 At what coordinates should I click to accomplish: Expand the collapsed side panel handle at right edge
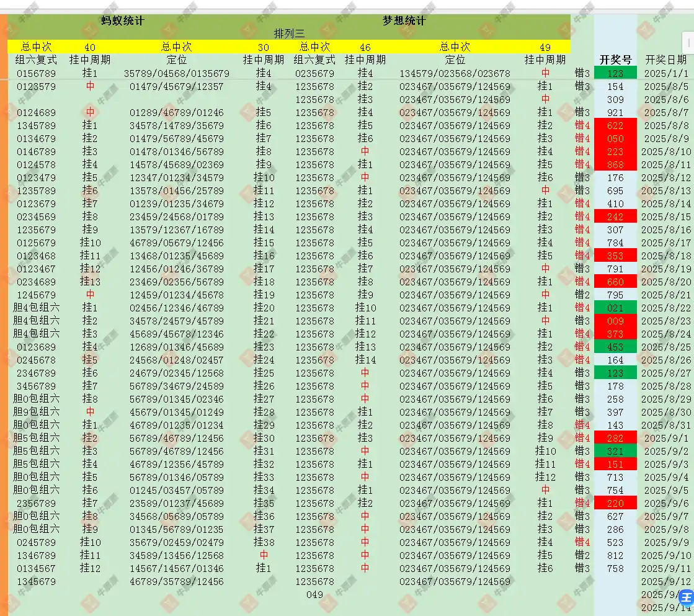tap(688, 43)
